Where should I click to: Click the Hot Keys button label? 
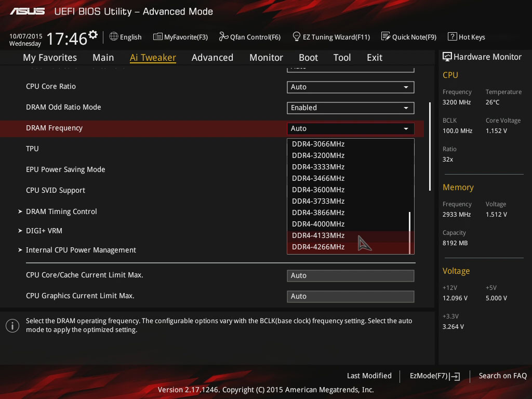pos(472,37)
